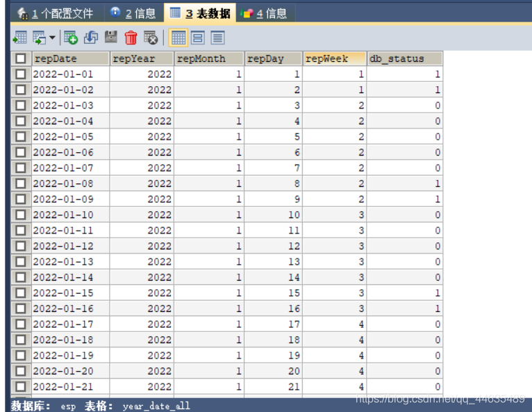
Task: Switch to text view mode
Action: point(218,38)
